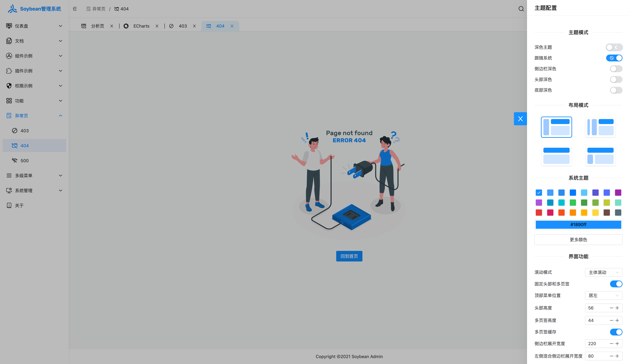Image resolution: width=630 pixels, height=364 pixels.
Task: Decrease 多页签高度 with the minus icon
Action: (611, 320)
